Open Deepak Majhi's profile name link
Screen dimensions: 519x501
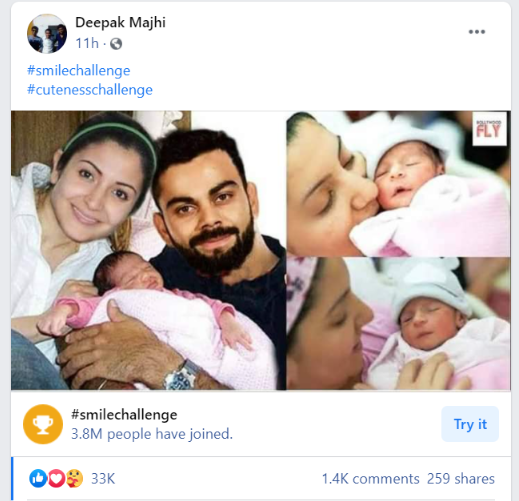point(120,23)
